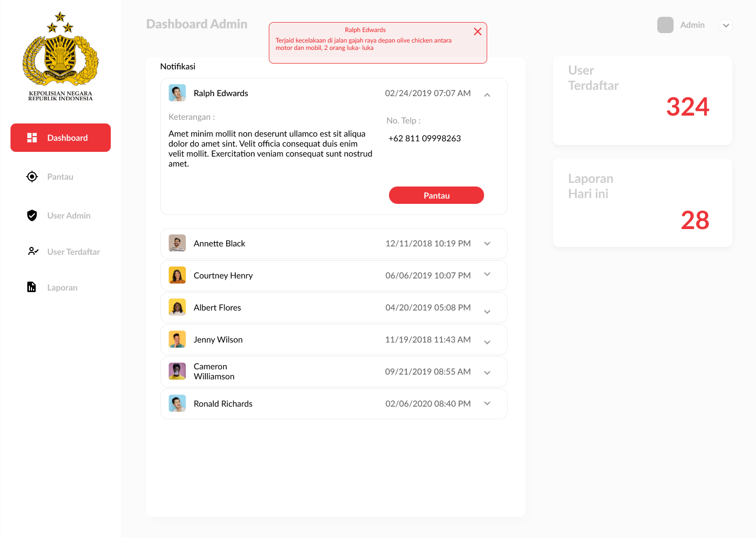The width and height of the screenshot is (756, 538).
Task: Expand the Jenny Wilson notification
Action: coord(487,342)
